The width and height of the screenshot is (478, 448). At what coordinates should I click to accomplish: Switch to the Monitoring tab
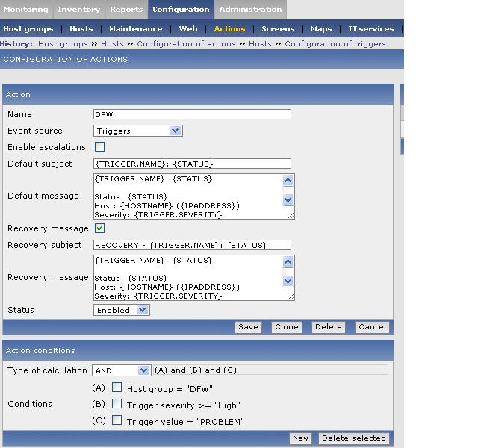(26, 10)
